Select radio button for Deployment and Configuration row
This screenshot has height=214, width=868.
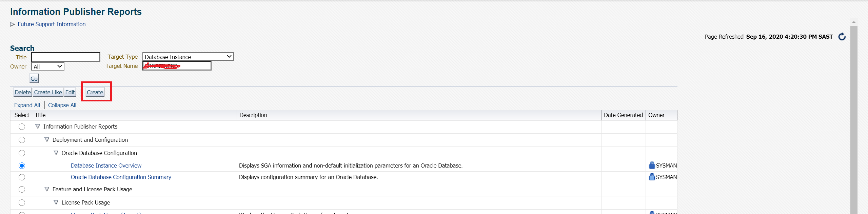pyautogui.click(x=22, y=140)
